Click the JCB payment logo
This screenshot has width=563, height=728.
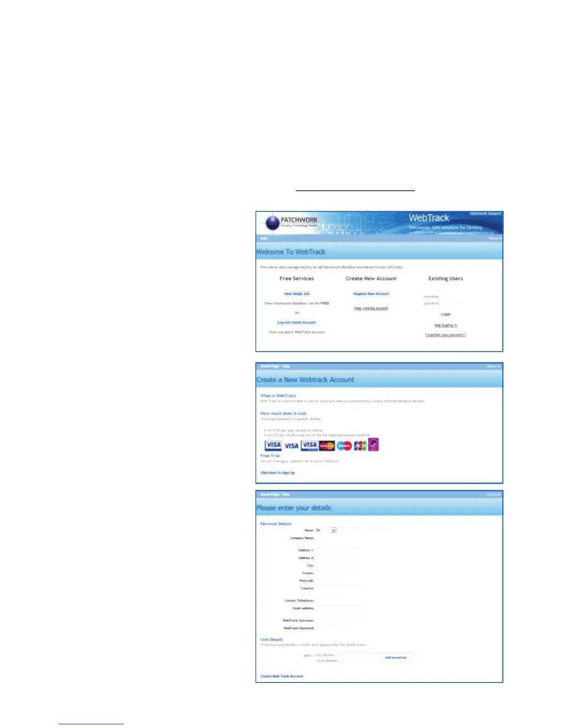click(x=360, y=445)
